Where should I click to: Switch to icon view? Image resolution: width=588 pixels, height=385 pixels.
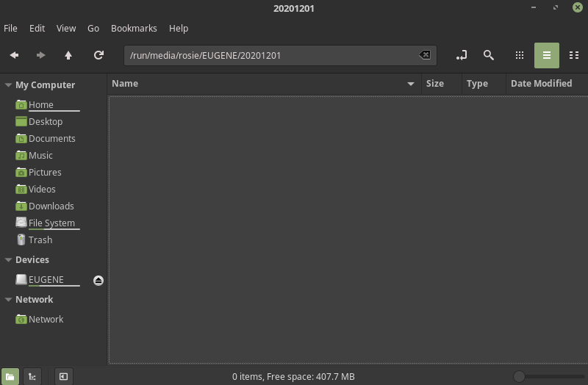(x=520, y=56)
